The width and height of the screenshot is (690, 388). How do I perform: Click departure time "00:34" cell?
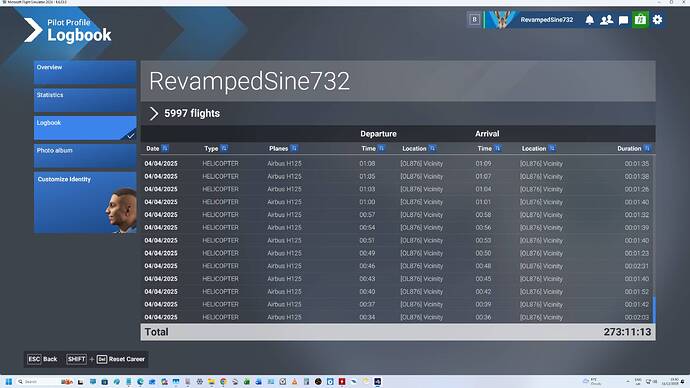click(367, 317)
